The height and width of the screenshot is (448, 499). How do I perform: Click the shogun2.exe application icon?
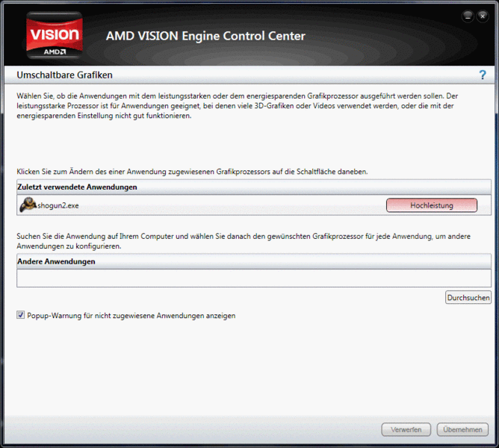pos(28,205)
